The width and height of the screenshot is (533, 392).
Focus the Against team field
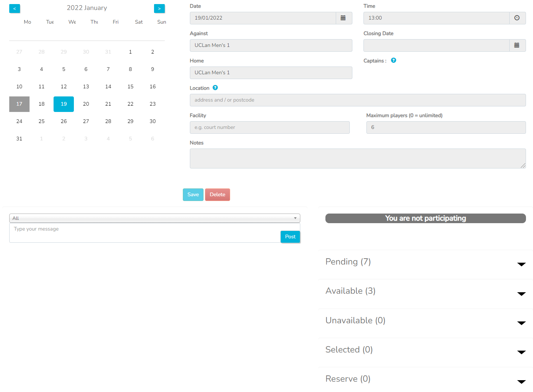coord(271,45)
